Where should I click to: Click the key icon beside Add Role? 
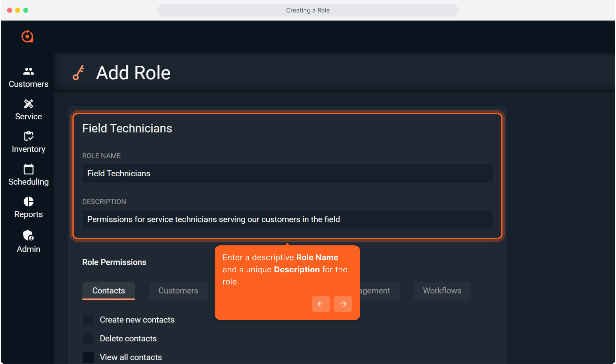click(79, 73)
